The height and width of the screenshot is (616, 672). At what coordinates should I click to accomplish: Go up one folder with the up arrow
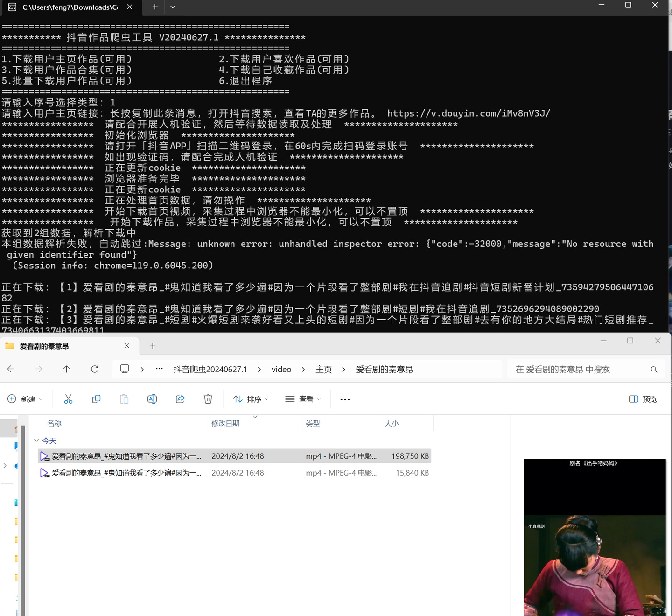(x=67, y=369)
